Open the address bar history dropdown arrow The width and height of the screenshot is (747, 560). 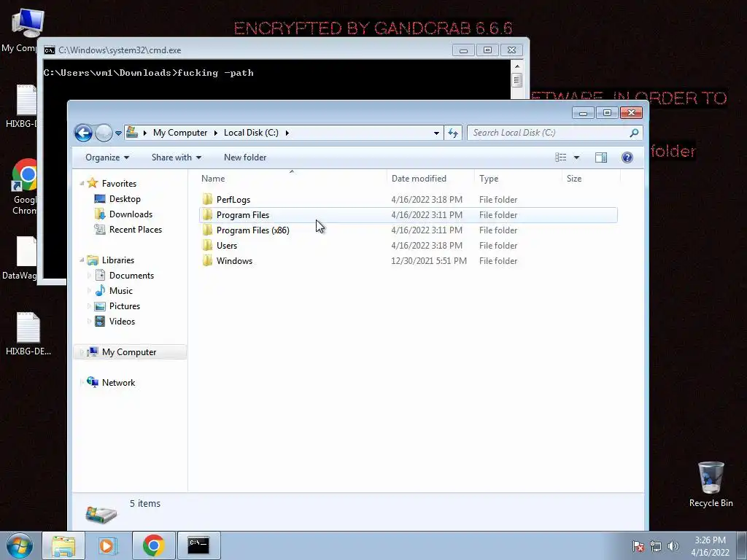[x=436, y=133]
